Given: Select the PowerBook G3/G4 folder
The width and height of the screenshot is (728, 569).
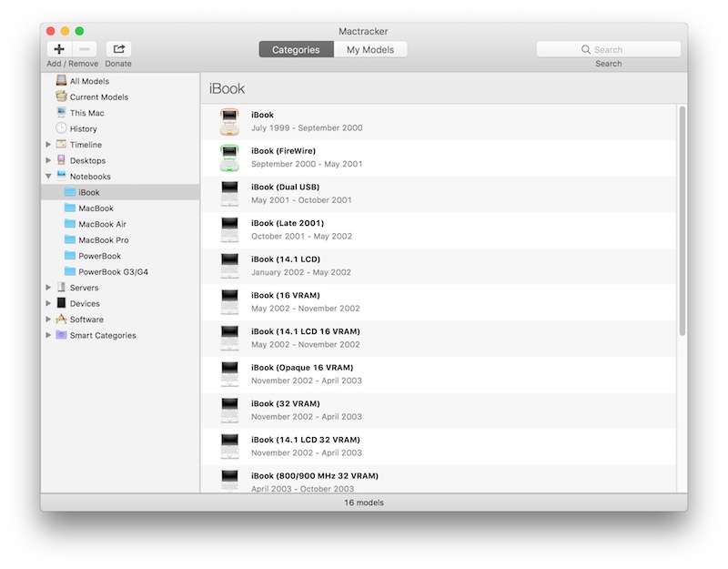Looking at the screenshot, I should point(112,272).
